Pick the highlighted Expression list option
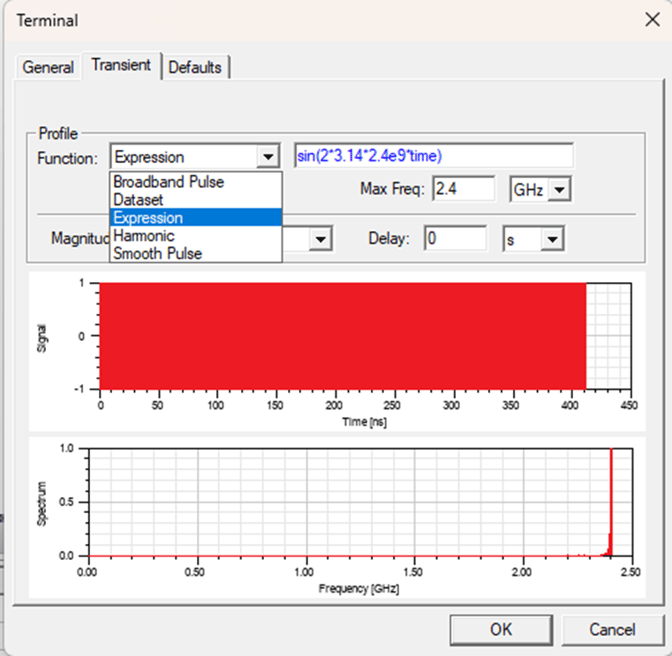The width and height of the screenshot is (672, 656). [148, 218]
